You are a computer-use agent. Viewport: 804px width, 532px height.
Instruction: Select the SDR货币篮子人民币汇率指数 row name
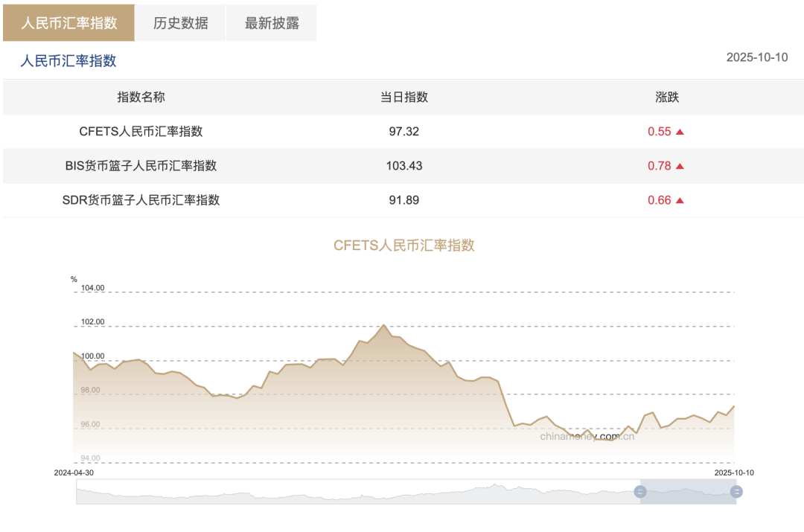141,200
